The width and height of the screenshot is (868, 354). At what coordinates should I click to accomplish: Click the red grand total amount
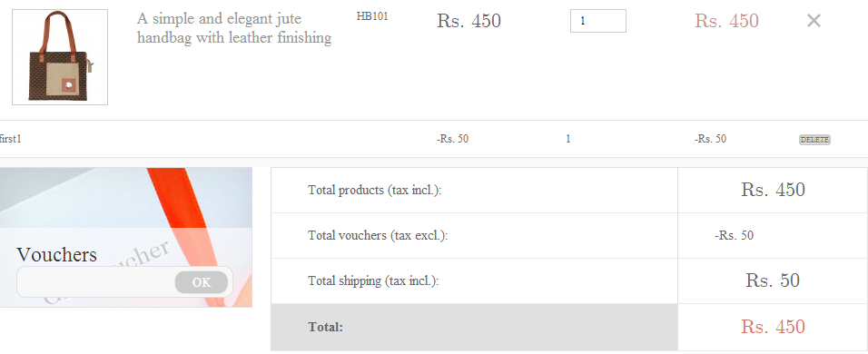pyautogui.click(x=773, y=327)
